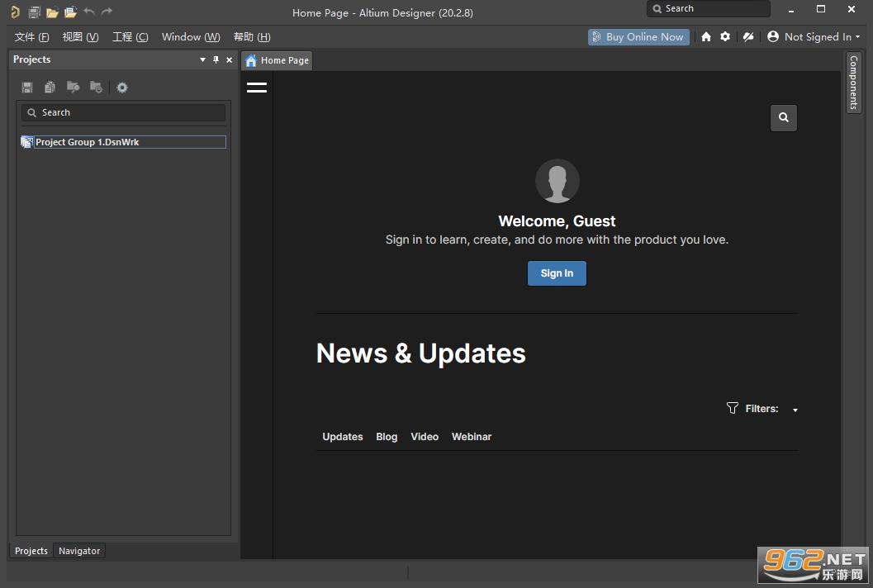Screen dimensions: 873x588
Task: Click the Open Project icon in title bar
Action: (x=70, y=12)
